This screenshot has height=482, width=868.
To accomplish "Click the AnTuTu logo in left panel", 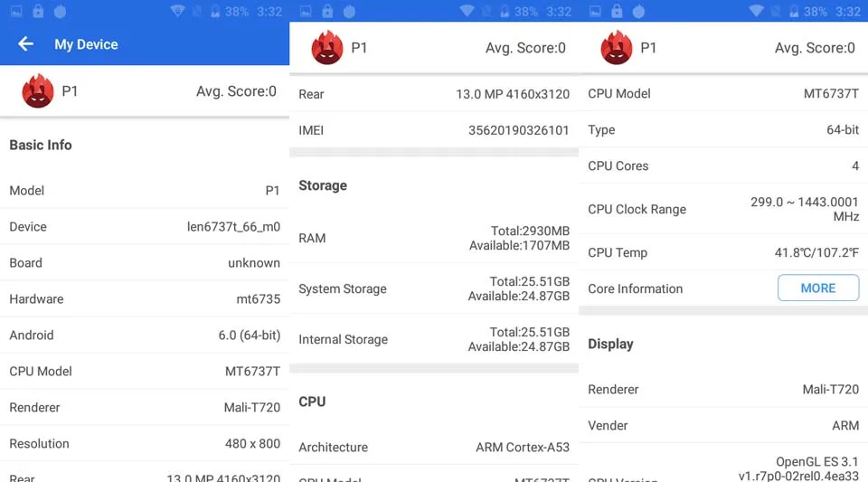I will click(x=38, y=90).
